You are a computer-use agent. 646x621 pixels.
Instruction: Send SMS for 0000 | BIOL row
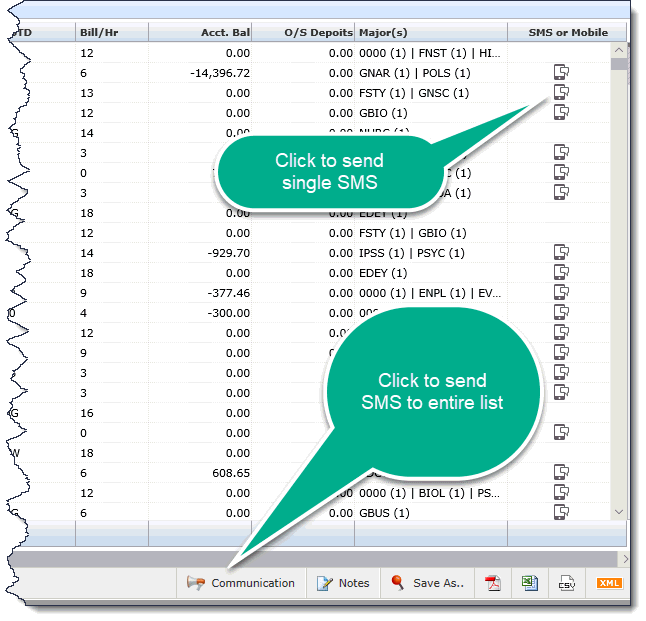pyautogui.click(x=561, y=493)
